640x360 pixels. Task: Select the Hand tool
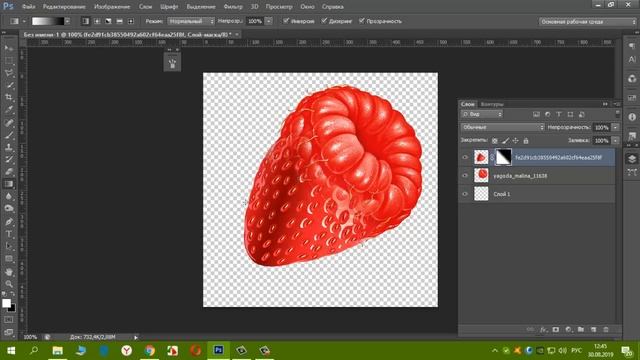pos(9,272)
